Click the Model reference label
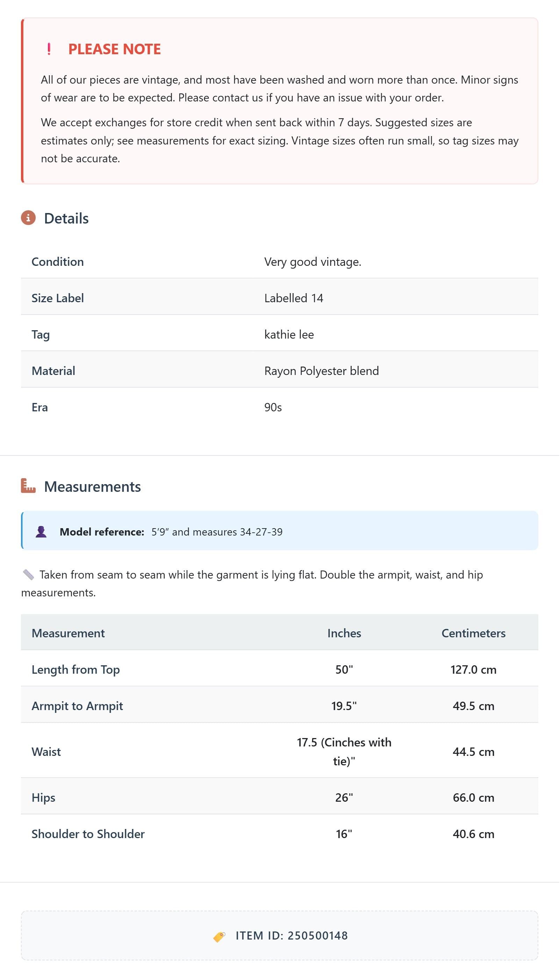 pyautogui.click(x=102, y=532)
